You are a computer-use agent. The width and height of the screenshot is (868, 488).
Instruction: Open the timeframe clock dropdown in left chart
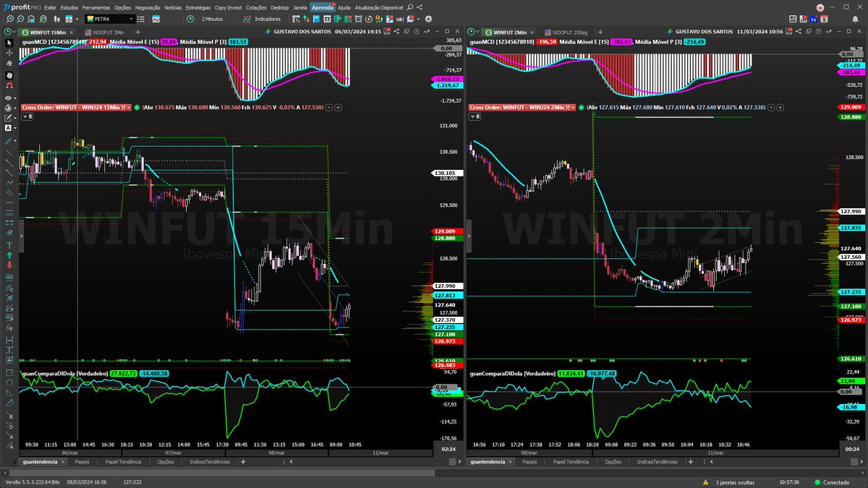point(9,32)
